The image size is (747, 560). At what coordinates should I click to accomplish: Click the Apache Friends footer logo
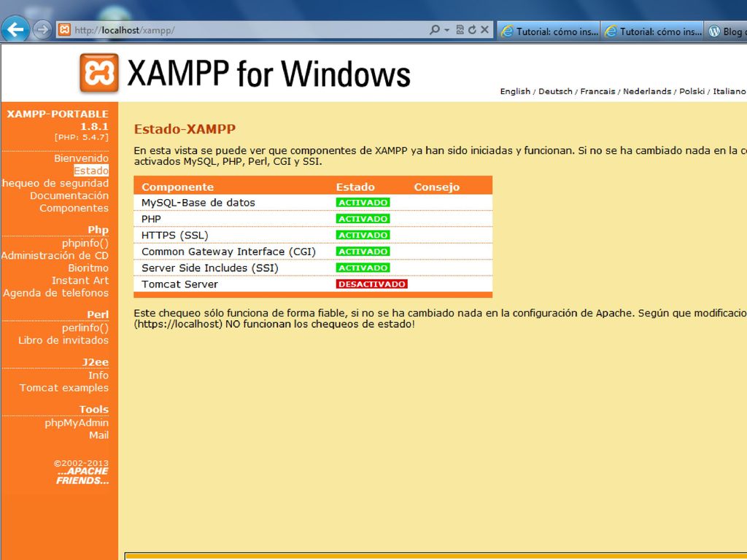pyautogui.click(x=82, y=475)
